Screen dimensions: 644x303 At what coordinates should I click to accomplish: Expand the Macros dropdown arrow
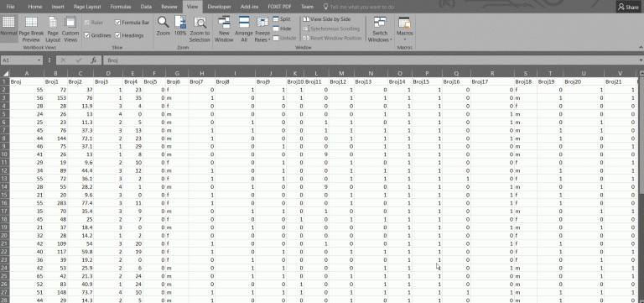pos(404,39)
